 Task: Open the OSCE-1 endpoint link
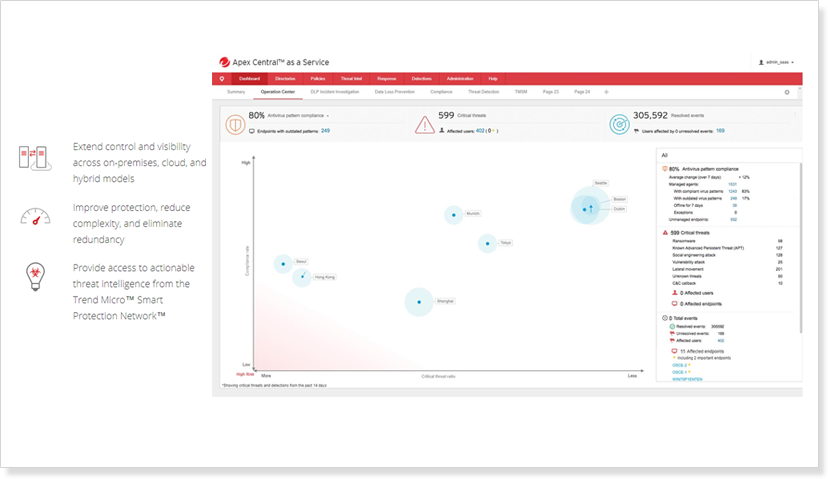[680, 372]
